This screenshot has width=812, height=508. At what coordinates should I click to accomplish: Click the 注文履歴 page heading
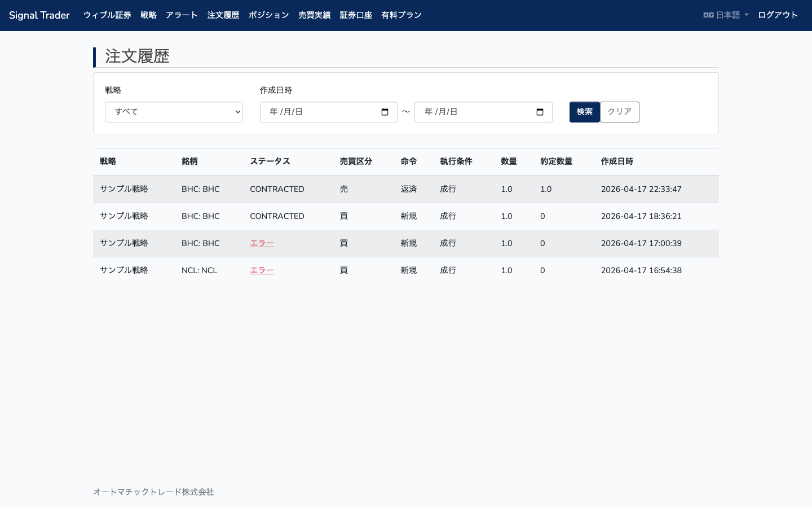(137, 56)
